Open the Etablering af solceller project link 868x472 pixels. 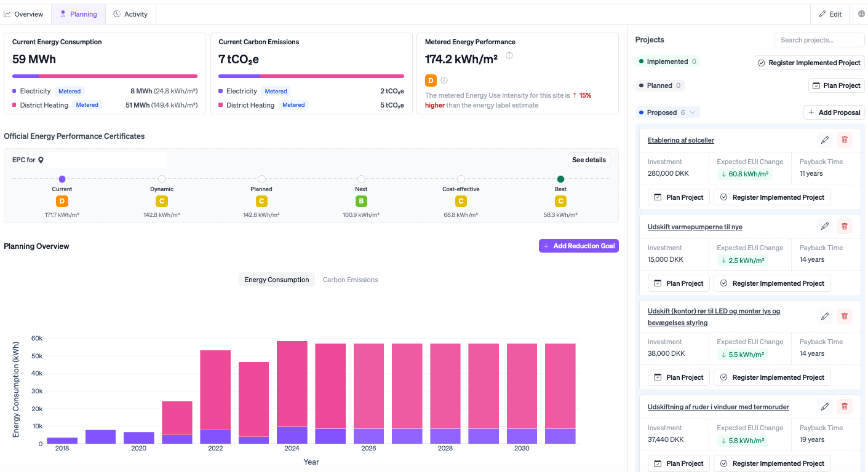680,140
